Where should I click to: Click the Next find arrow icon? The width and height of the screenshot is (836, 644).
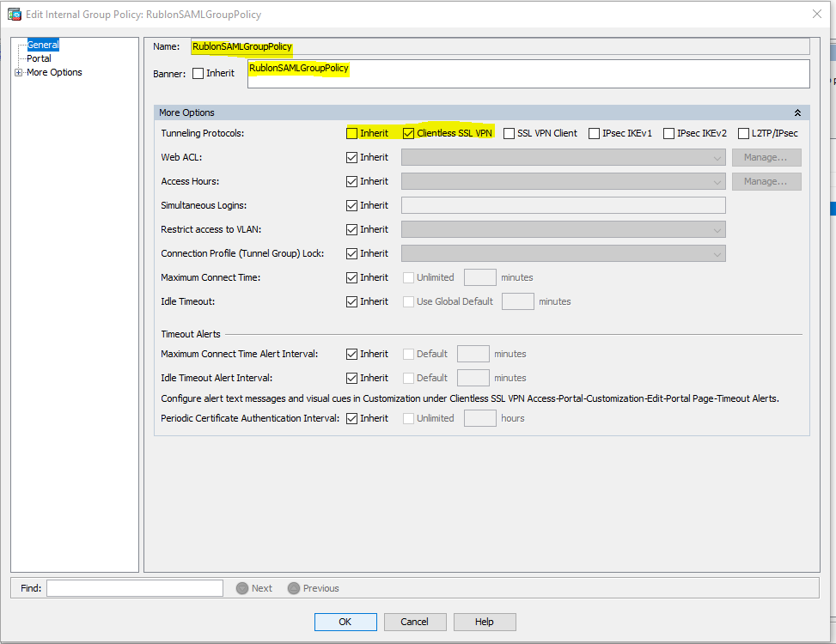(242, 588)
